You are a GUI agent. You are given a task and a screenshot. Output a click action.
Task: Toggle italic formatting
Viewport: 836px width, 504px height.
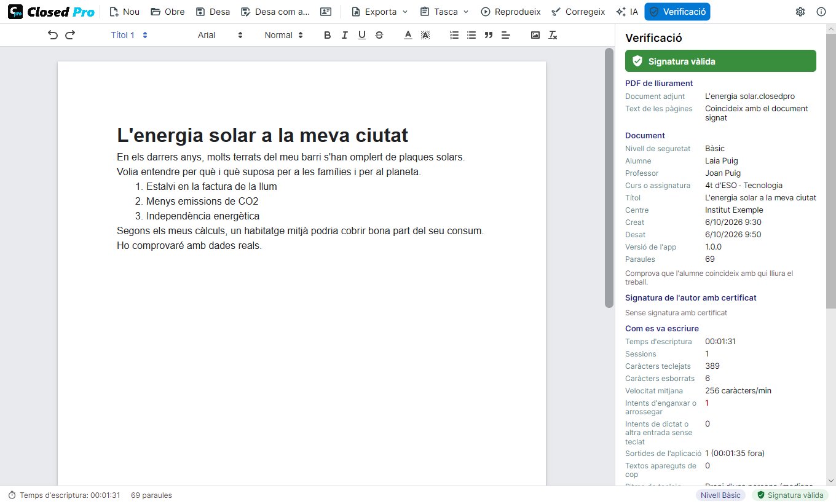click(345, 35)
